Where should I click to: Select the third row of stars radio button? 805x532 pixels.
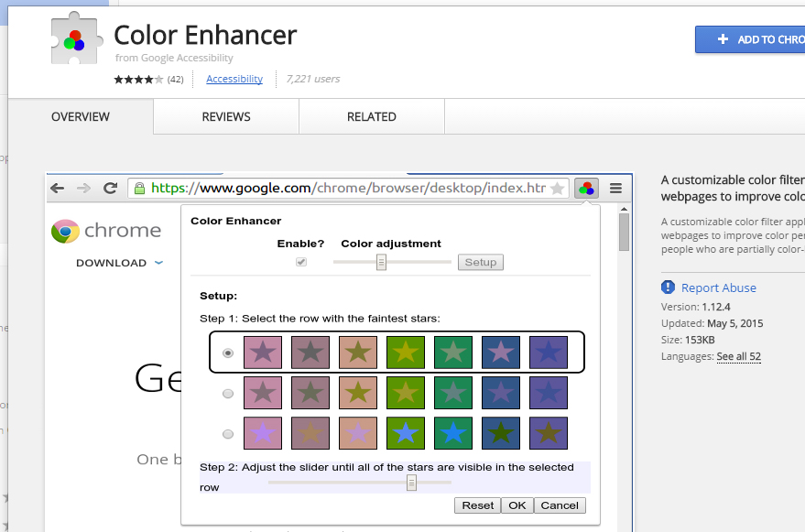click(228, 434)
